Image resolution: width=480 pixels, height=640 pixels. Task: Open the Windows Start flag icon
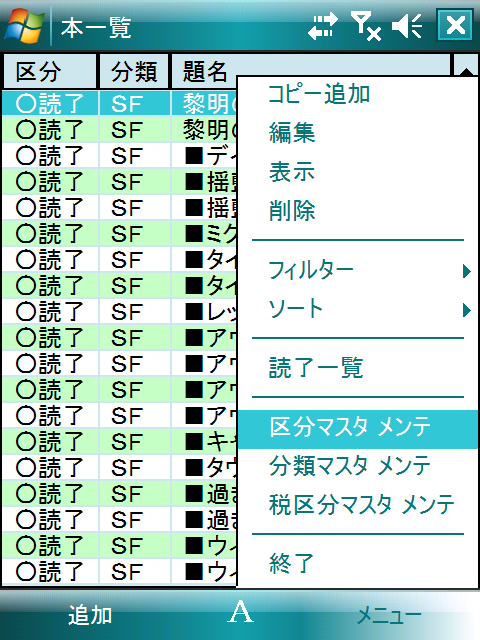click(x=25, y=26)
